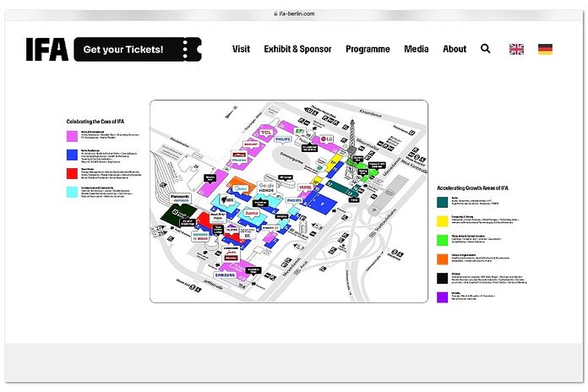Click the Midea logo on orange hall

(241, 188)
